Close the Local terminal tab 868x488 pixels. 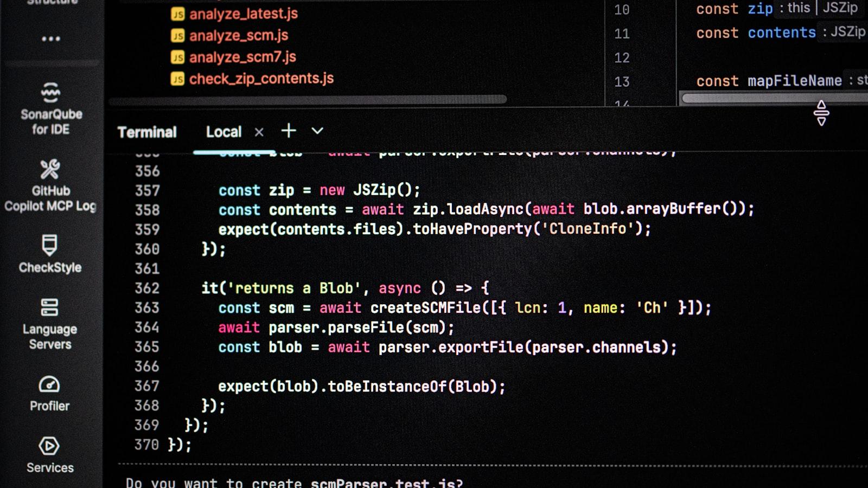[x=259, y=132]
